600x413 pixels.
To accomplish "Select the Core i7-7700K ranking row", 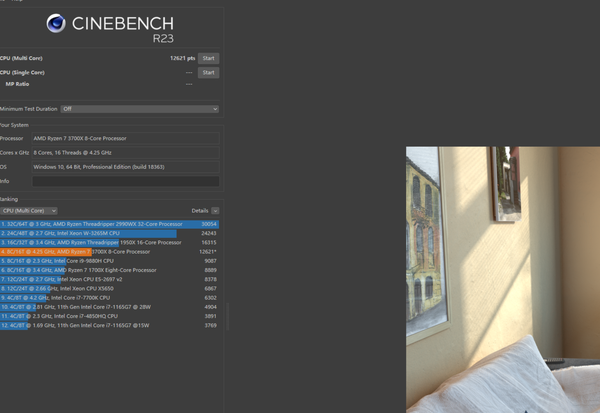I will (x=109, y=297).
